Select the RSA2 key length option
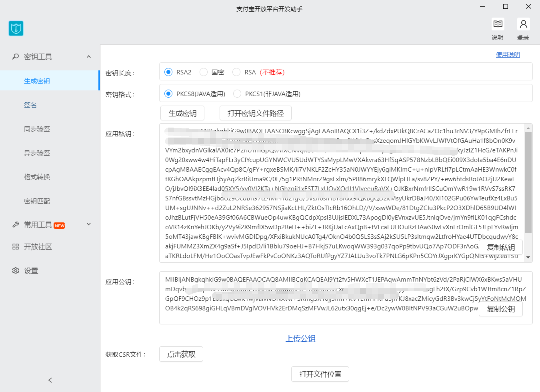The image size is (540, 392). [x=168, y=72]
